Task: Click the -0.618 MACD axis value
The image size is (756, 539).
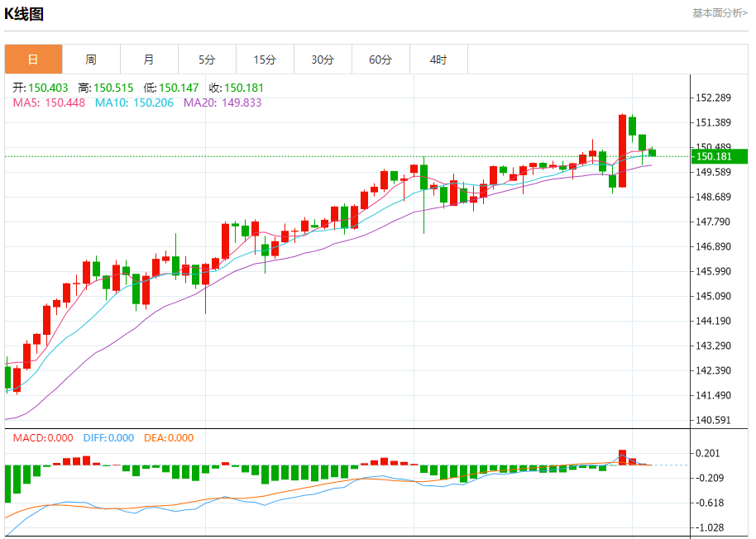Action: click(x=709, y=503)
